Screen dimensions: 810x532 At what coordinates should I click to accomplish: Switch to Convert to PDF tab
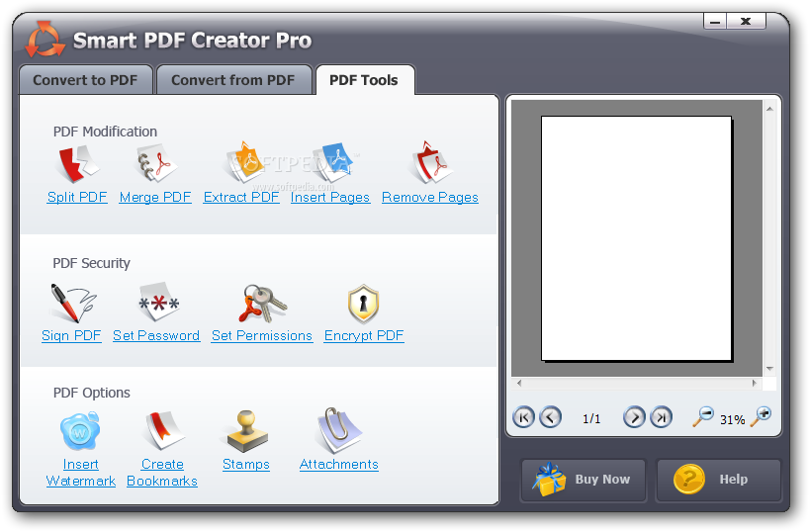pos(86,80)
